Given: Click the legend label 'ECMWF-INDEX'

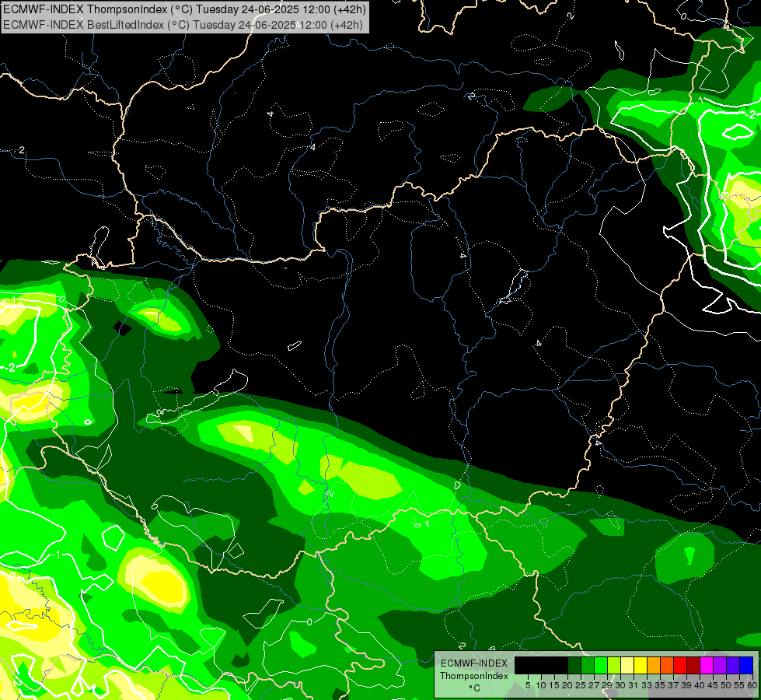Looking at the screenshot, I should click(x=474, y=663).
